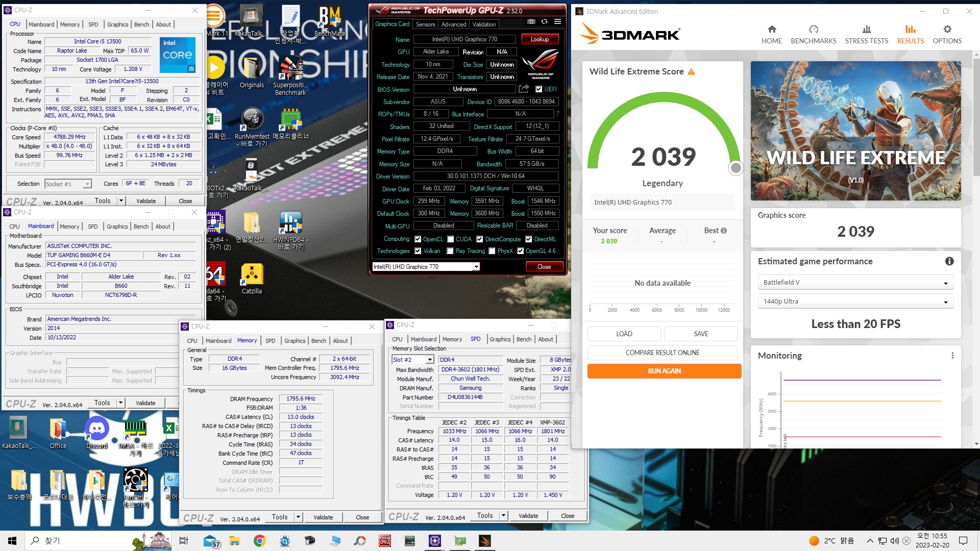Toggle the DirectCompute checkbox
This screenshot has width=980, height=551.
coord(480,239)
